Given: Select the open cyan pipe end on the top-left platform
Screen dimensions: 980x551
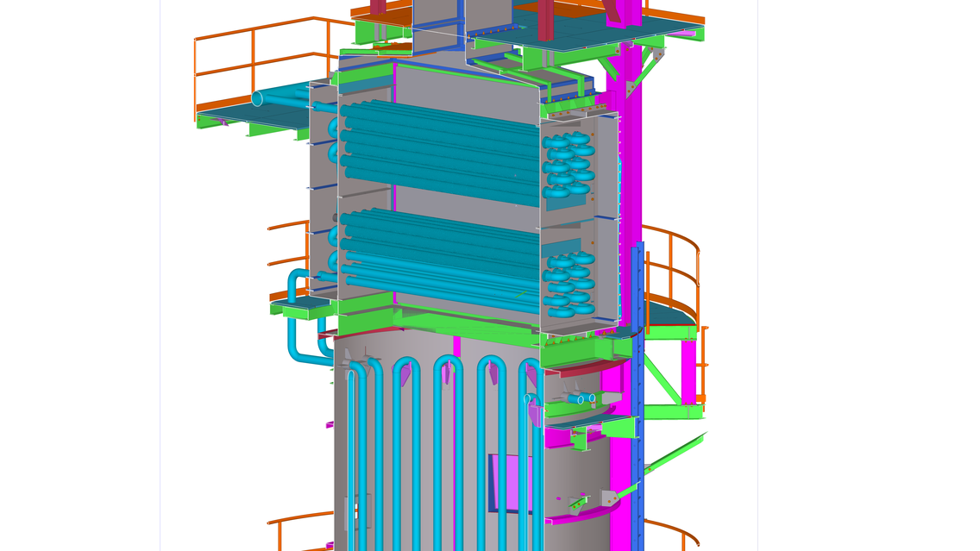Looking at the screenshot, I should pyautogui.click(x=257, y=99).
